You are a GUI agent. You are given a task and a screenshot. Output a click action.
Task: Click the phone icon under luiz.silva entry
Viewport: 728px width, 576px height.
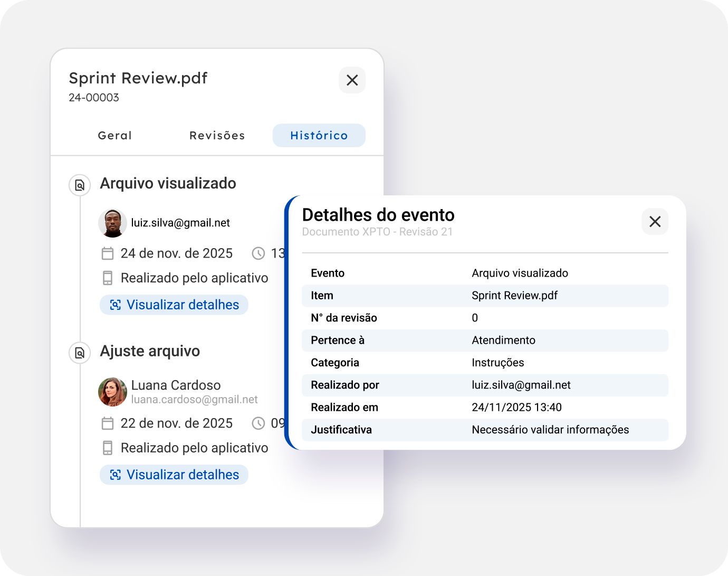click(x=108, y=278)
